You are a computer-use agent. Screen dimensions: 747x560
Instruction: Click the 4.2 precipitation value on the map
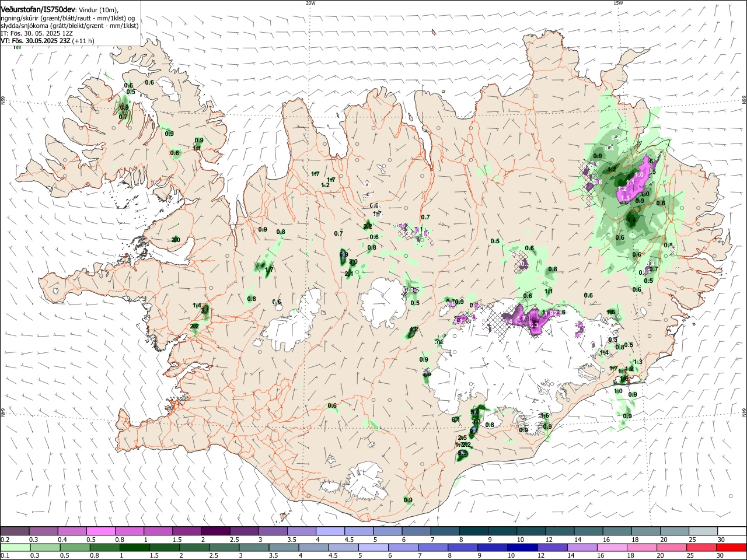[414, 330]
